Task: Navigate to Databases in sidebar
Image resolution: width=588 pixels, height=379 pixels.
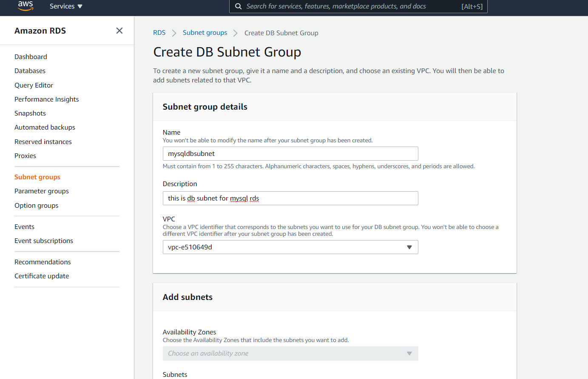Action: [x=30, y=71]
